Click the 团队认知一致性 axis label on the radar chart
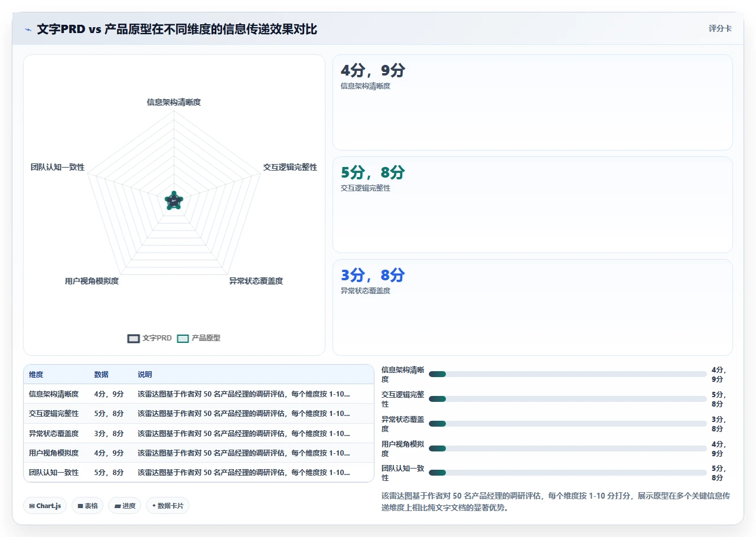 tap(57, 167)
